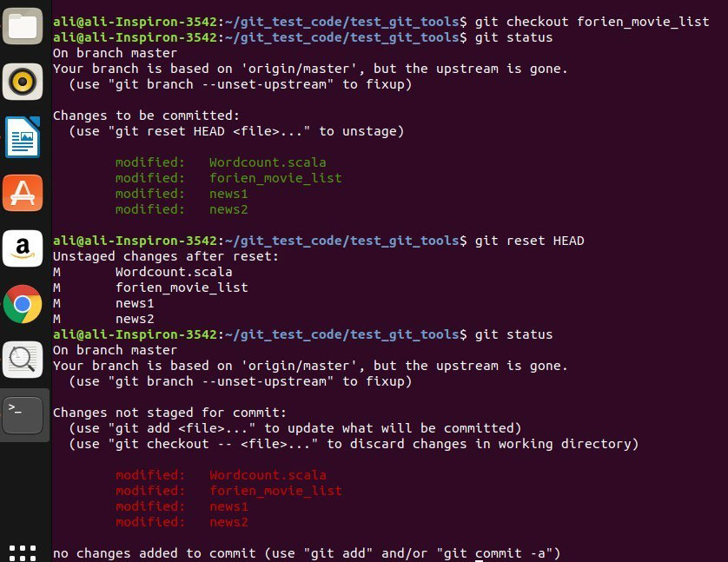Open the Files manager in the dock
Viewport: 728px width, 562px height.
coord(23,27)
